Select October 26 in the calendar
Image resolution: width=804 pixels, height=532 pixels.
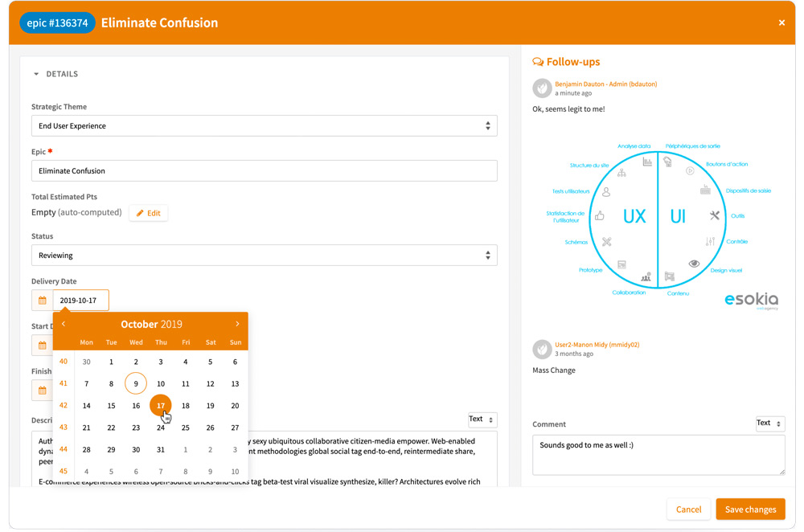(x=210, y=428)
